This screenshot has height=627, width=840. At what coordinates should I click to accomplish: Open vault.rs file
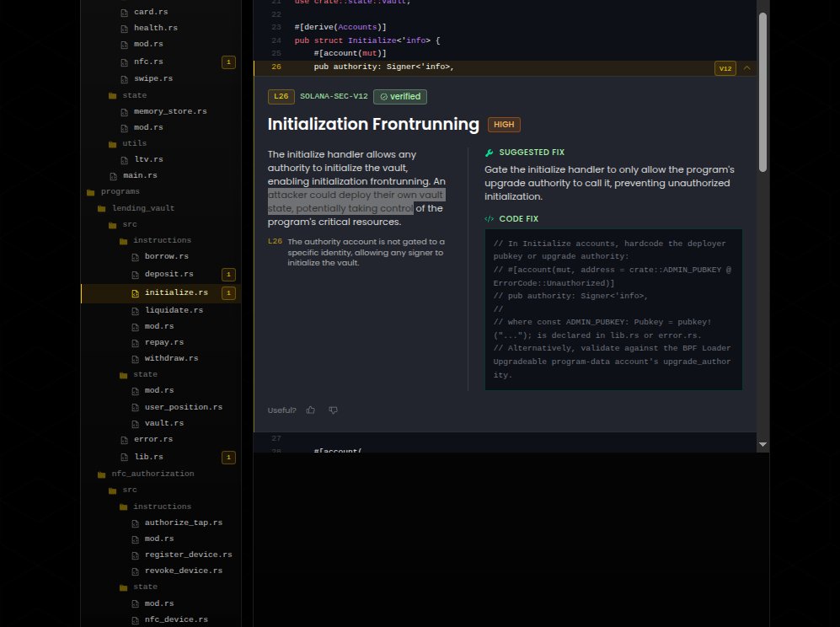coord(164,423)
